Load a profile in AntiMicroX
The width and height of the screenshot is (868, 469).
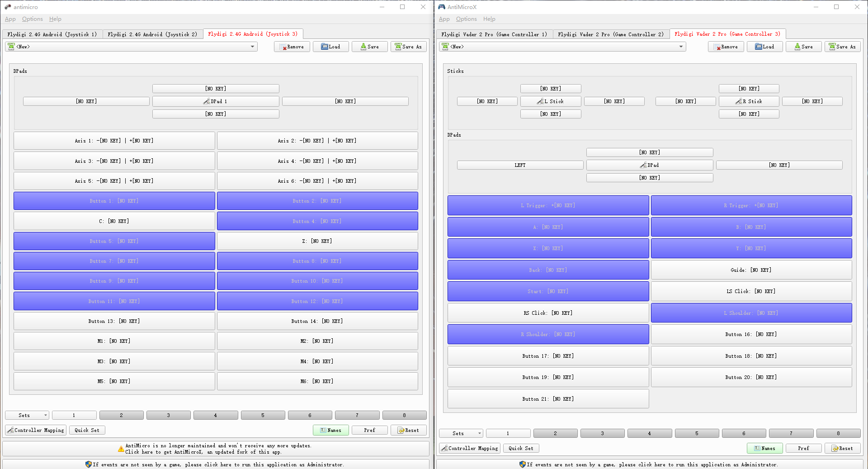tap(764, 46)
